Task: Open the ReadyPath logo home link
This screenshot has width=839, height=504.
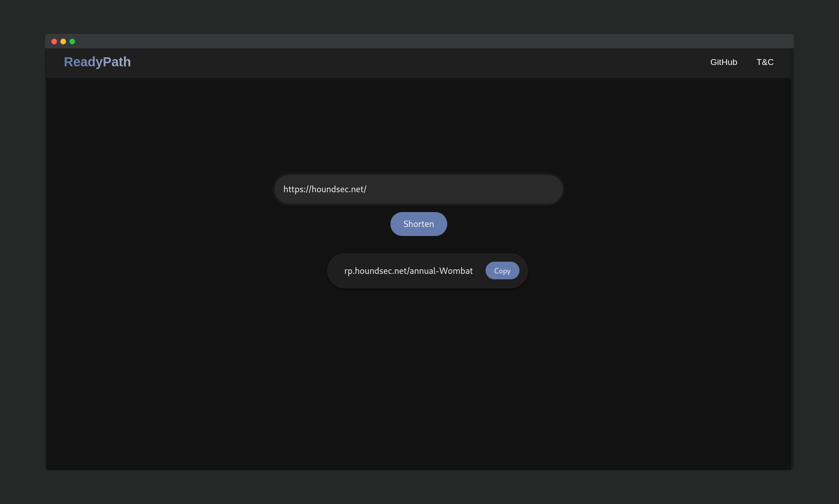Action: (97, 62)
